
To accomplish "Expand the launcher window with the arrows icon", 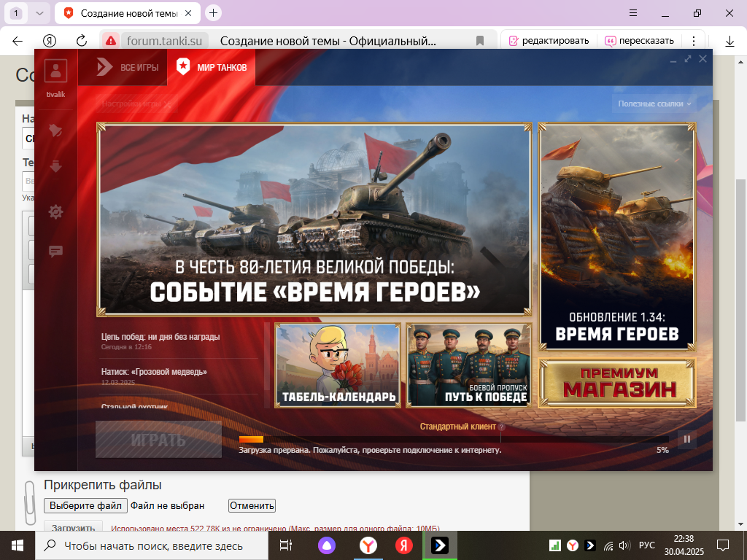I will click(687, 58).
